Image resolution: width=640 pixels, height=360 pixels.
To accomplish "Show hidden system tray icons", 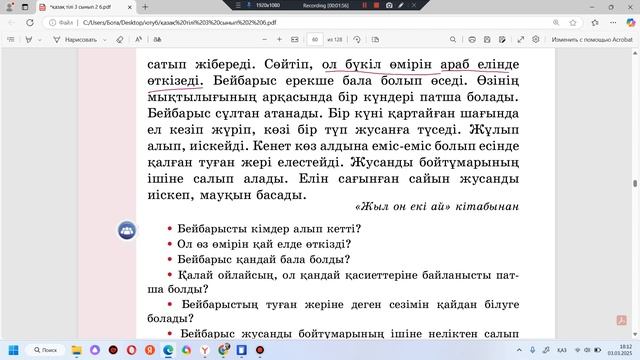I will (519, 350).
